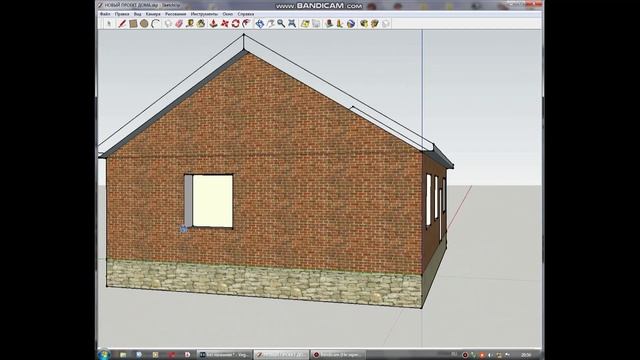This screenshot has width=640, height=360.
Task: Select the arrow Select tool
Action: coord(109,24)
